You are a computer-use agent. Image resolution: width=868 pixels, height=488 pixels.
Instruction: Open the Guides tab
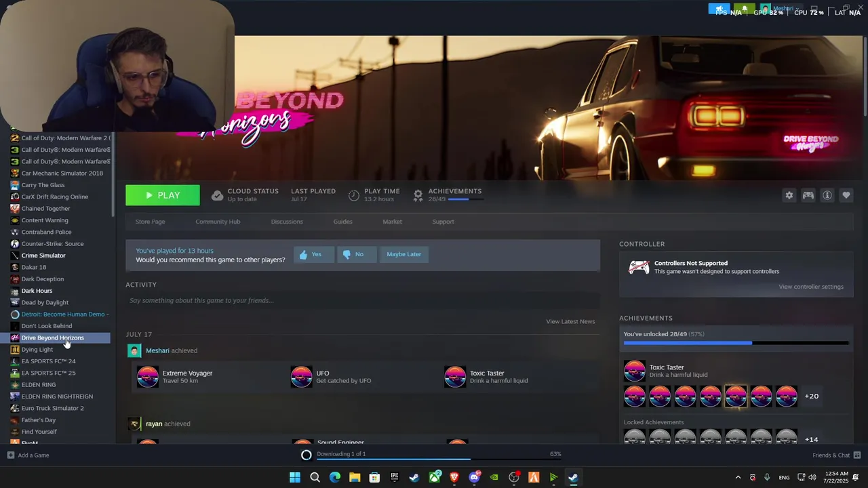tap(342, 222)
